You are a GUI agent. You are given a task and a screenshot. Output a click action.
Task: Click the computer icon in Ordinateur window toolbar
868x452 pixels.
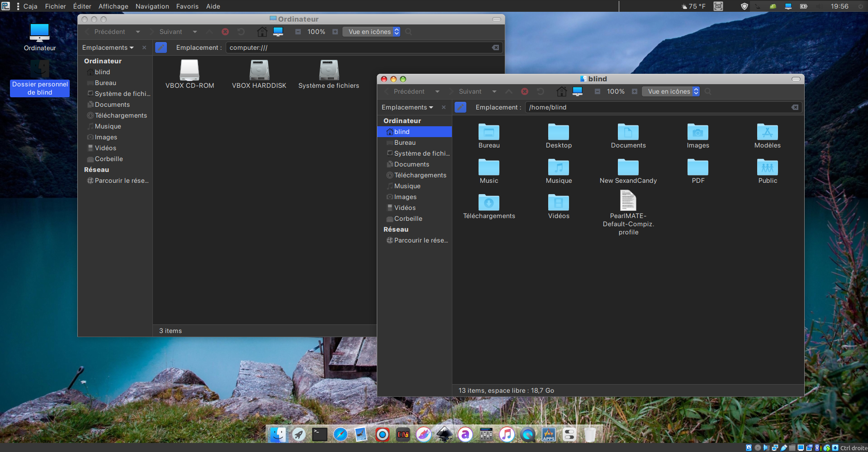pyautogui.click(x=278, y=32)
